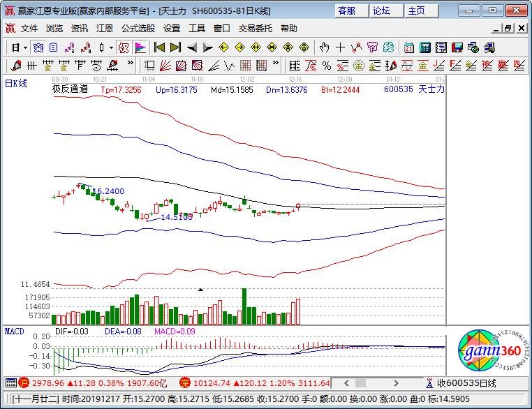Image resolution: width=532 pixels, height=409 pixels.
Task: Click yellow diamond horizontal compress icon
Action: point(272,47)
